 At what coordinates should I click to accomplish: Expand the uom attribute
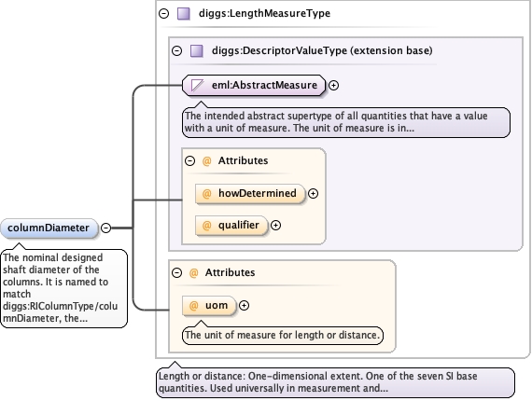244,305
